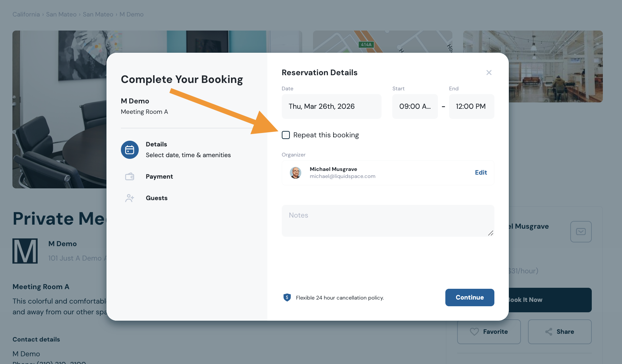Click the organizer email michael@liquidspace.com
This screenshot has height=364, width=622.
pyautogui.click(x=343, y=176)
